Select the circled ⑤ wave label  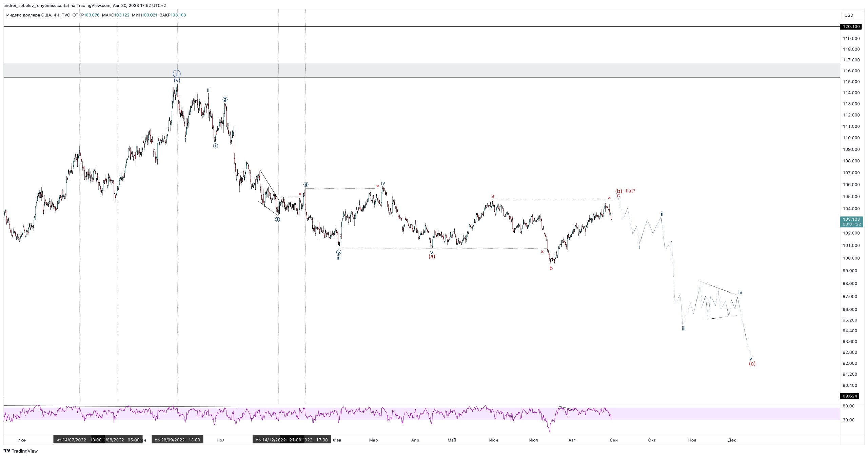(x=339, y=252)
